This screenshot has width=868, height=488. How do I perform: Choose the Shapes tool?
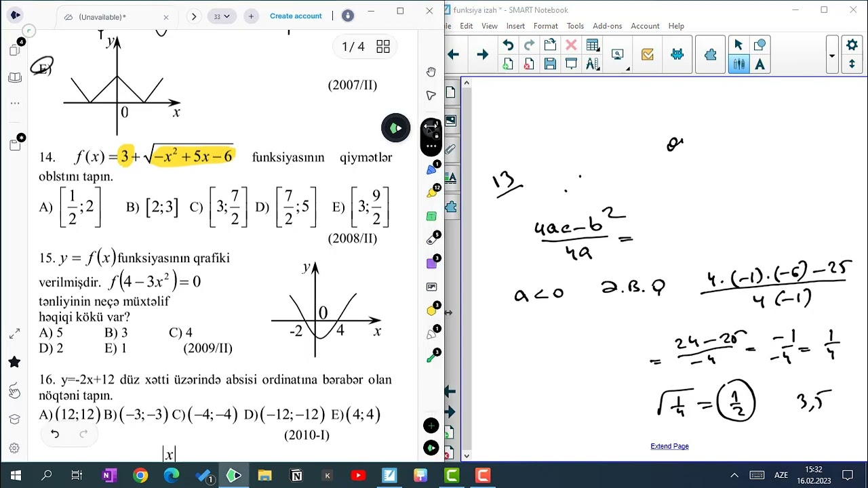click(x=759, y=45)
